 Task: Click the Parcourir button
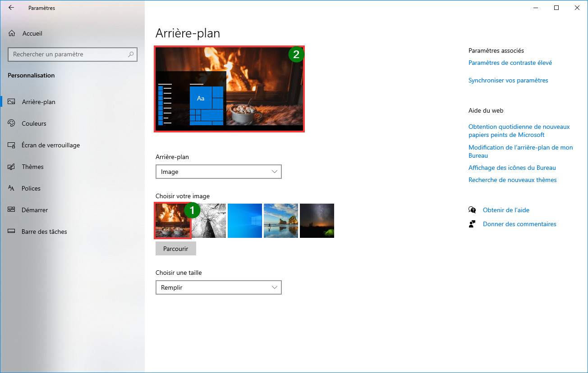(176, 249)
